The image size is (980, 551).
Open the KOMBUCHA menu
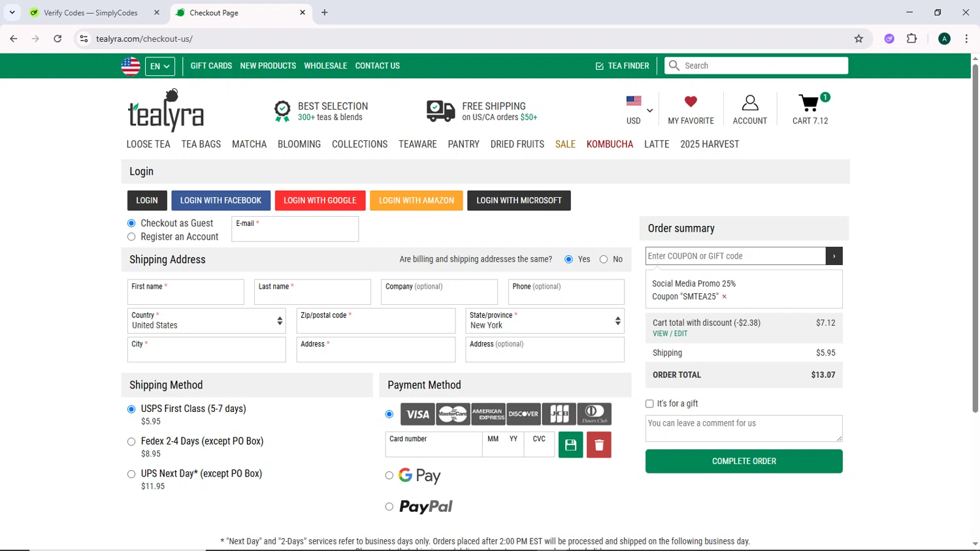click(610, 144)
